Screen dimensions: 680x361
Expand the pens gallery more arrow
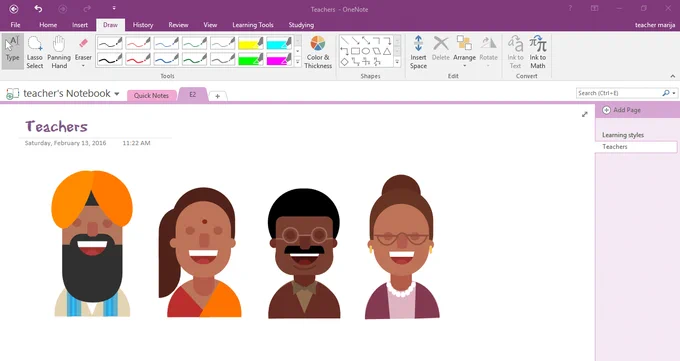(298, 62)
